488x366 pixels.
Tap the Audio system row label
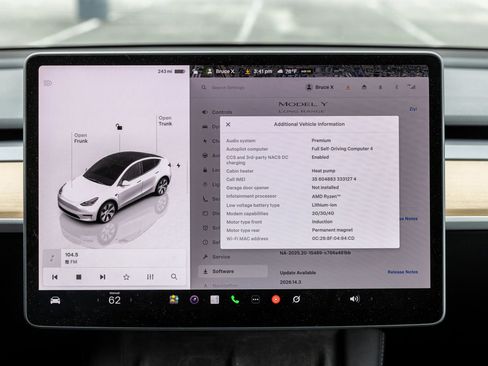click(241, 141)
